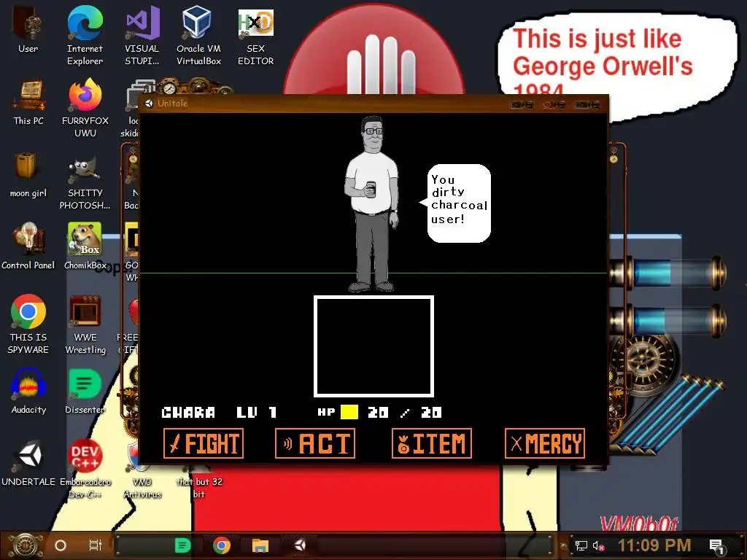Click the network tray icon

click(581, 546)
